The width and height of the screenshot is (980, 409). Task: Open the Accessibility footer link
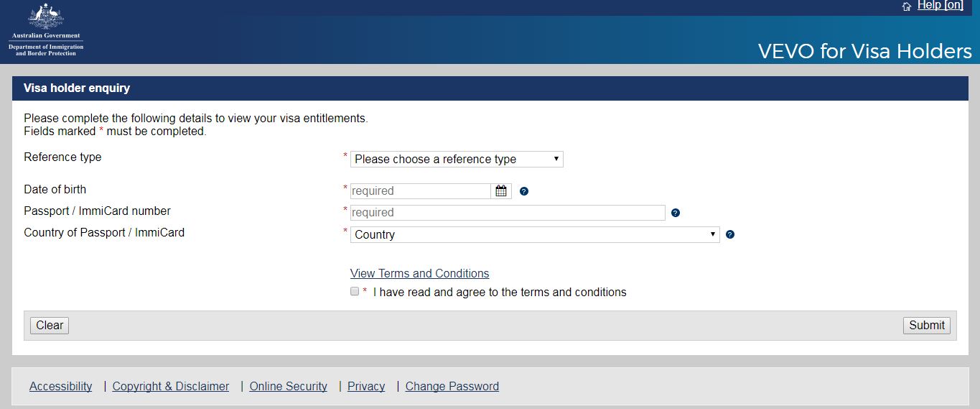click(x=61, y=386)
